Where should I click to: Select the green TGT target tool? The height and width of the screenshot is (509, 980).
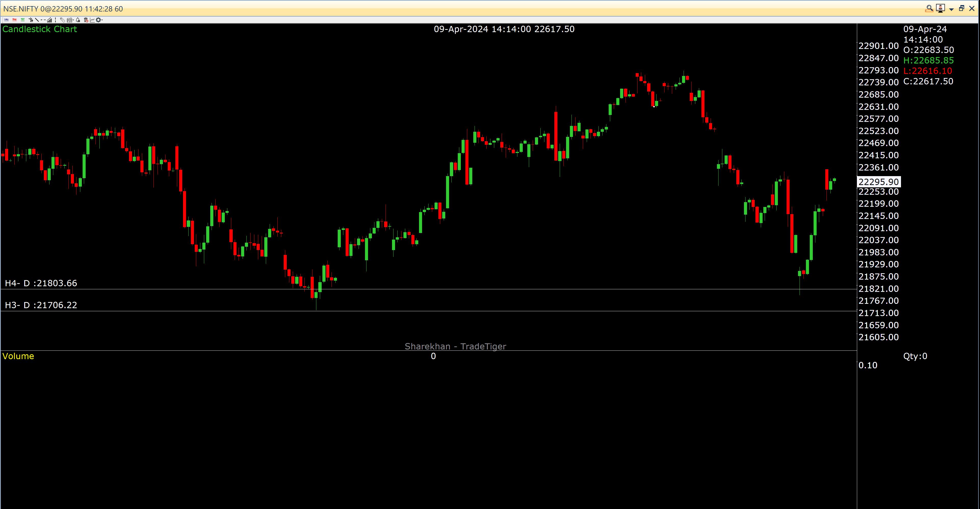tap(23, 20)
